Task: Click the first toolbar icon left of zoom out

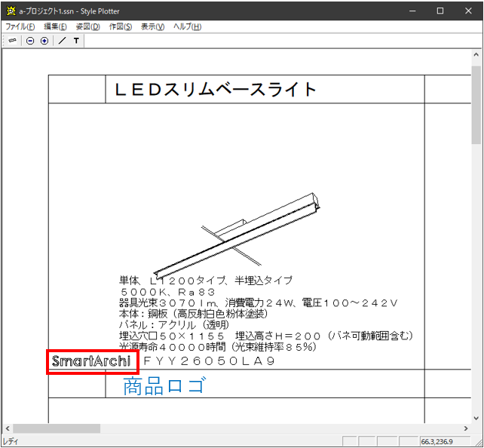Action: click(13, 41)
